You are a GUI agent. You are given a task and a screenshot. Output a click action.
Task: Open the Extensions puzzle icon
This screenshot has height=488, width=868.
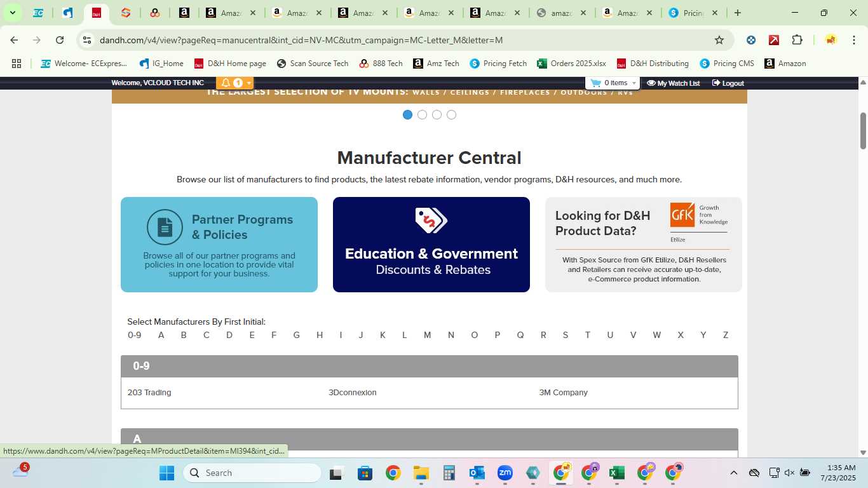(797, 40)
